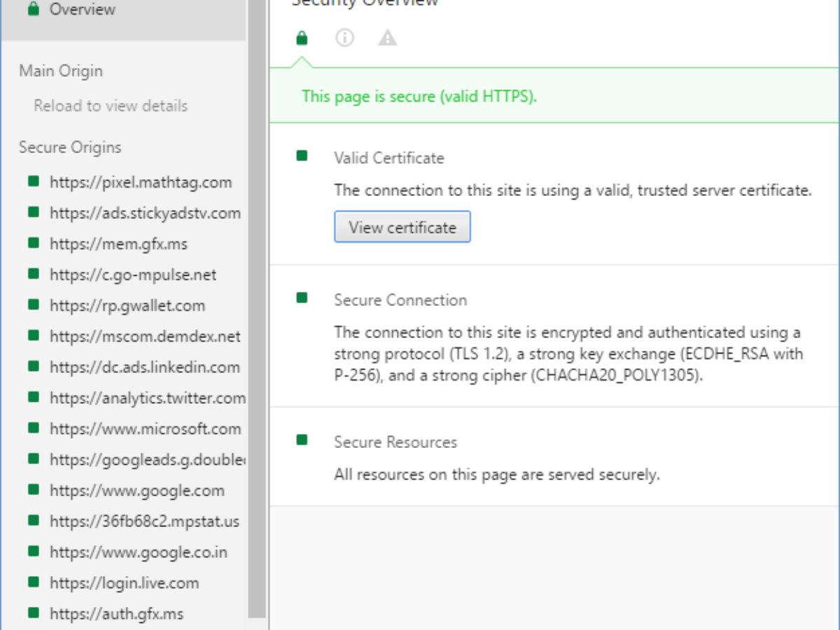The width and height of the screenshot is (840, 630).
Task: Click the gray info circle icon
Action: coord(344,38)
